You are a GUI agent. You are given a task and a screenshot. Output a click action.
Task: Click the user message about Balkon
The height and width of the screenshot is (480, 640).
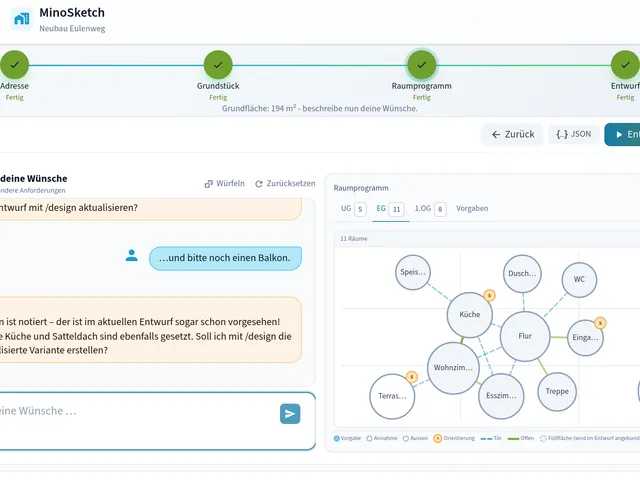pos(225,258)
